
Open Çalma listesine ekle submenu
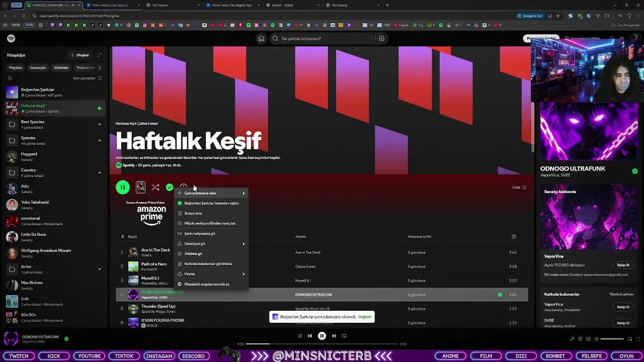(x=211, y=193)
